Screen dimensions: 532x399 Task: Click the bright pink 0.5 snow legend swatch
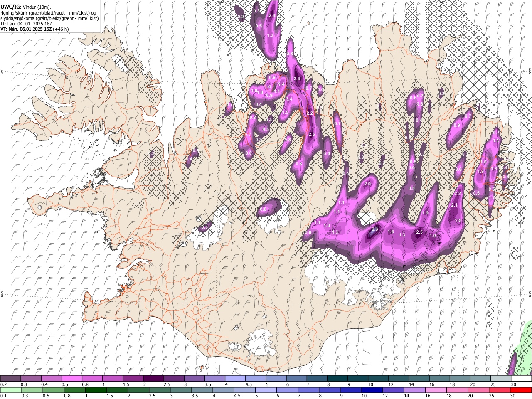click(71, 379)
